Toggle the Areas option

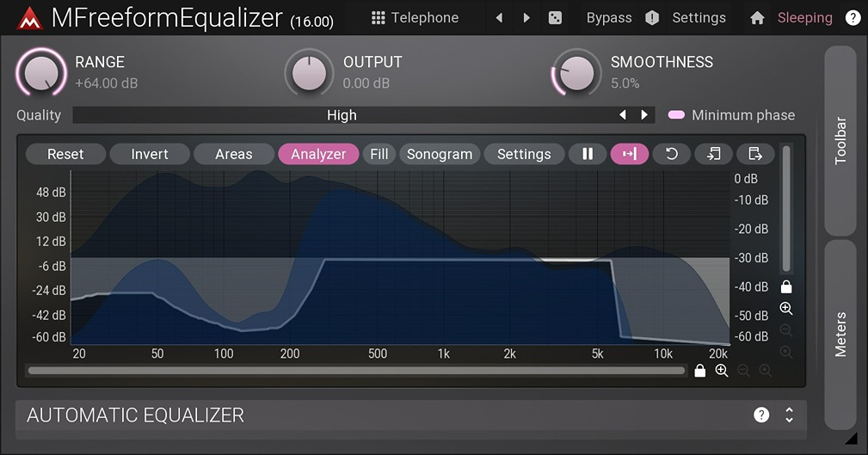[x=234, y=154]
